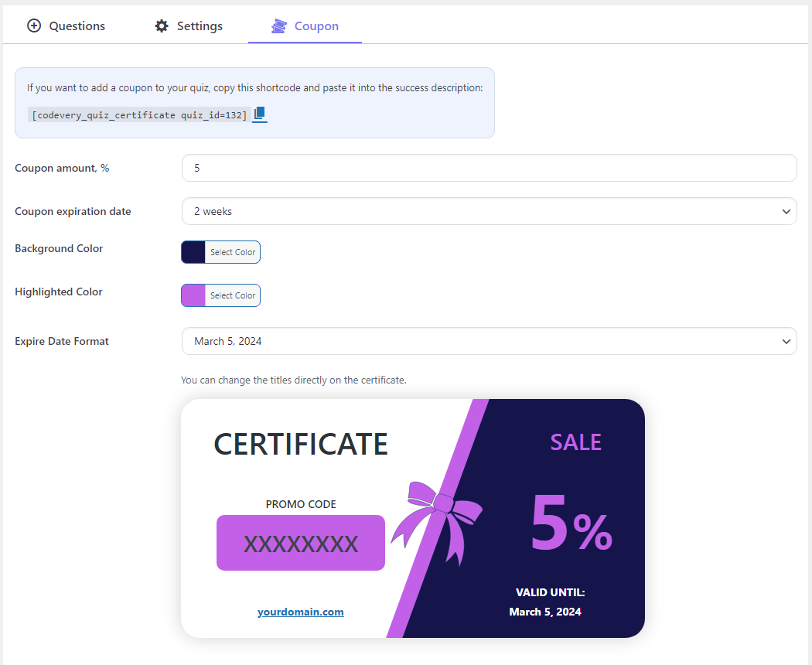Click the yourdomain.com link on the certificate
The image size is (812, 665).
click(x=300, y=612)
